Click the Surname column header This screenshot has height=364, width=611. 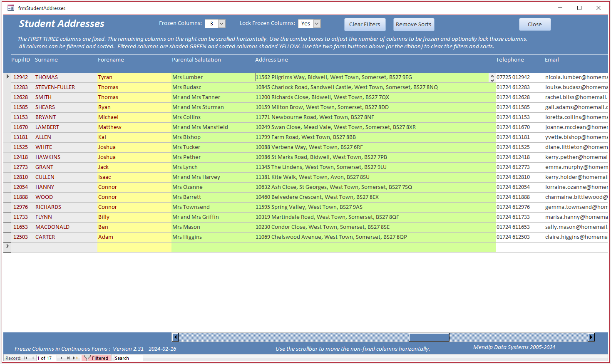pyautogui.click(x=46, y=60)
